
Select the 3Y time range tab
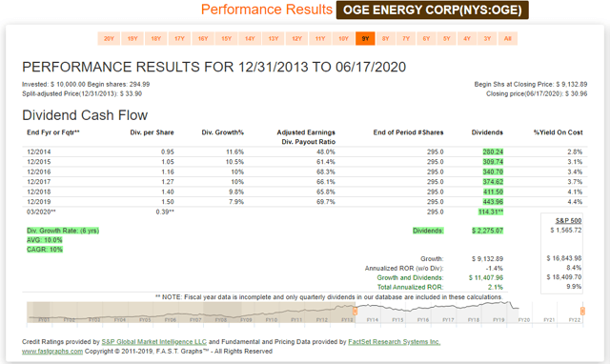tap(487, 38)
